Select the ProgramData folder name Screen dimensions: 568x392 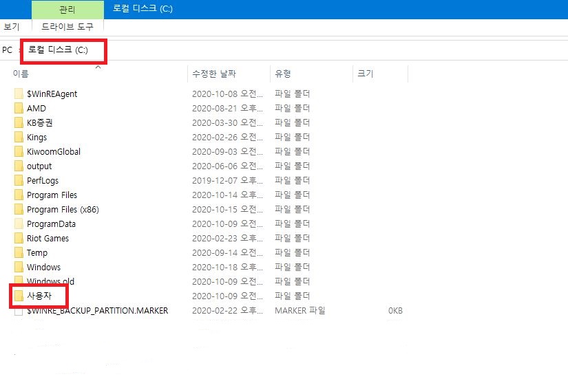click(51, 224)
